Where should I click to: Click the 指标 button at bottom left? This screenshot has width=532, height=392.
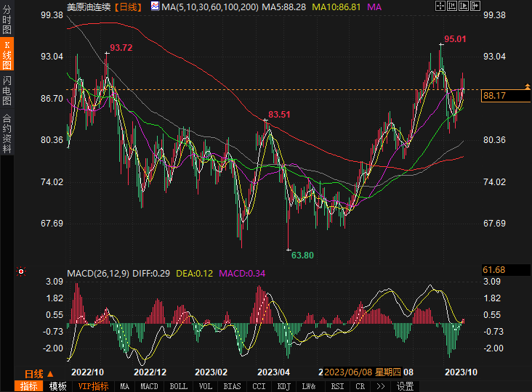coord(29,386)
